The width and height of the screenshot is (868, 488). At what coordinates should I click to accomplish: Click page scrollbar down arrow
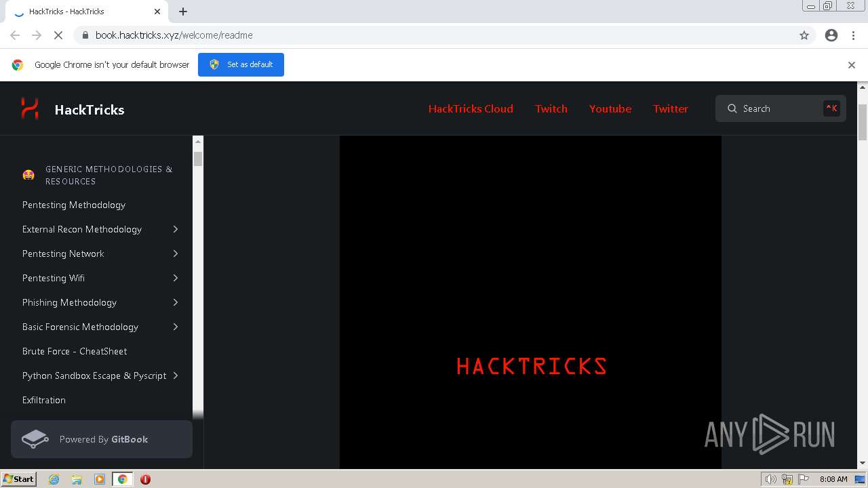[863, 463]
